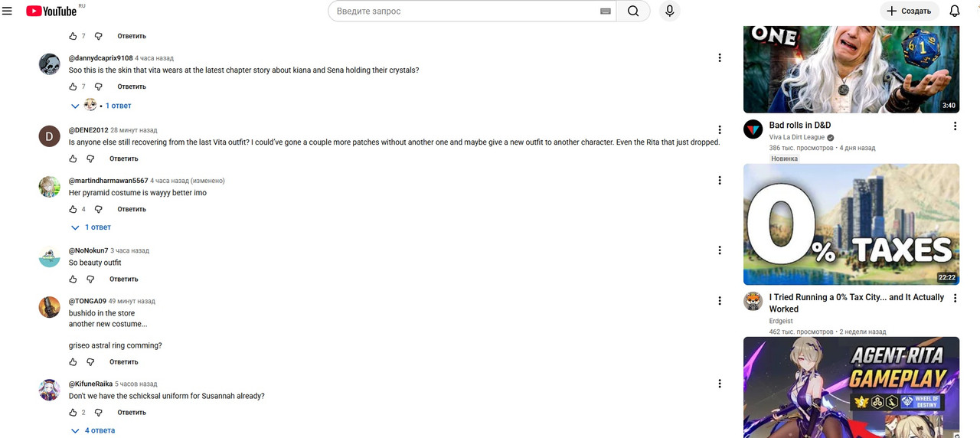Like the @KifuneRaika comment
Image resolution: width=980 pixels, height=438 pixels.
73,413
